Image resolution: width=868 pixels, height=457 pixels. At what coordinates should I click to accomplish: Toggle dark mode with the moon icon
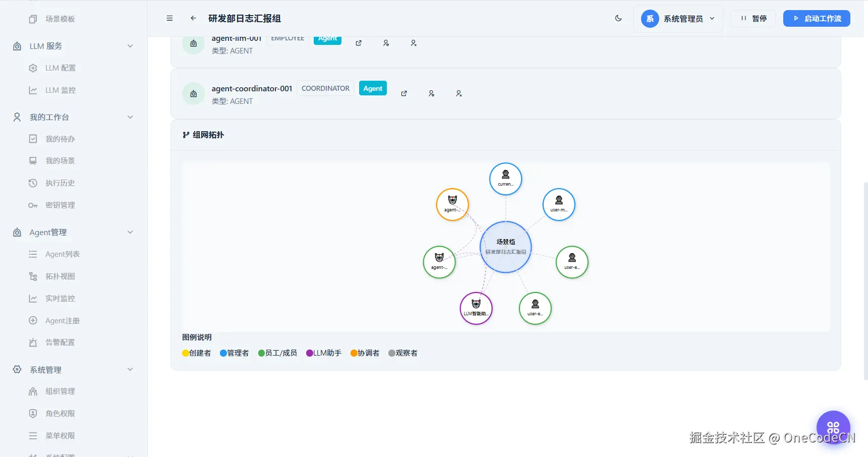click(618, 18)
